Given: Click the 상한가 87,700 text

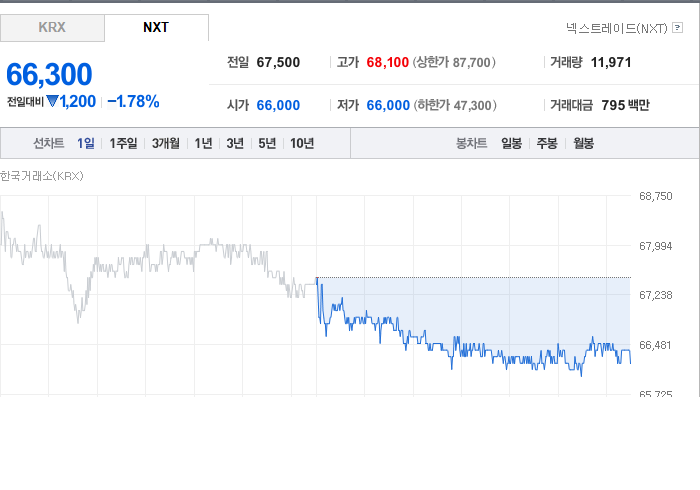Looking at the screenshot, I should (x=454, y=62).
